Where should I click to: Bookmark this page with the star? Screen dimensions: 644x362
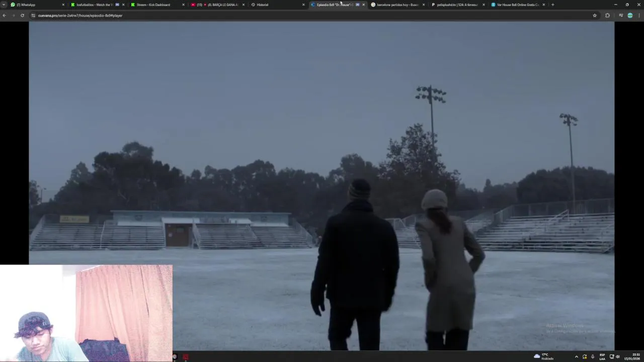click(595, 16)
